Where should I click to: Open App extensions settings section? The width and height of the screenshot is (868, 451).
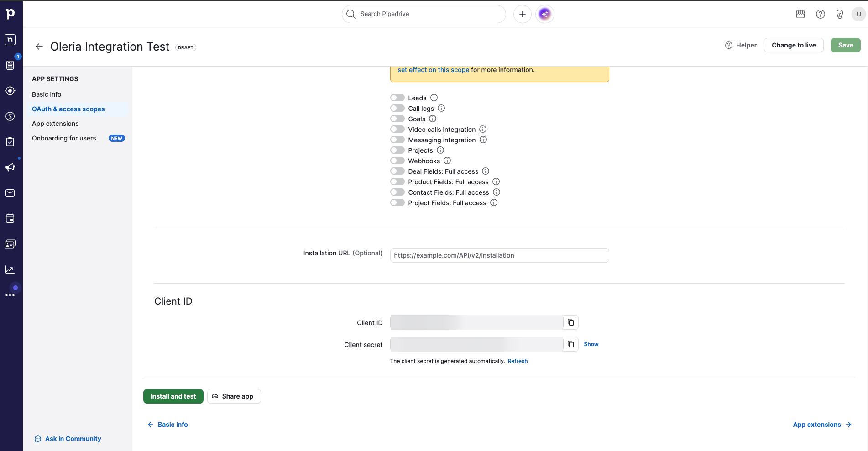(55, 124)
